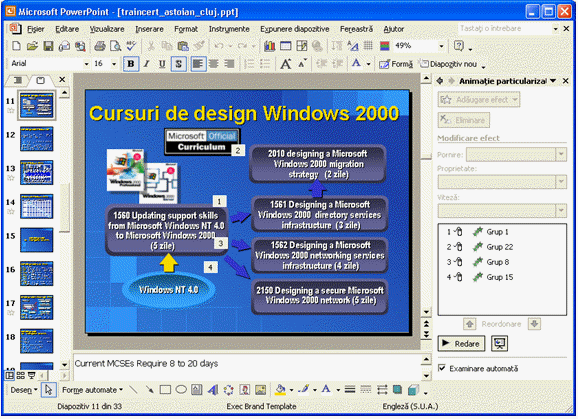The height and width of the screenshot is (419, 578).
Task: Expand the Animație particularizată pane menu arrow
Action: tap(553, 81)
